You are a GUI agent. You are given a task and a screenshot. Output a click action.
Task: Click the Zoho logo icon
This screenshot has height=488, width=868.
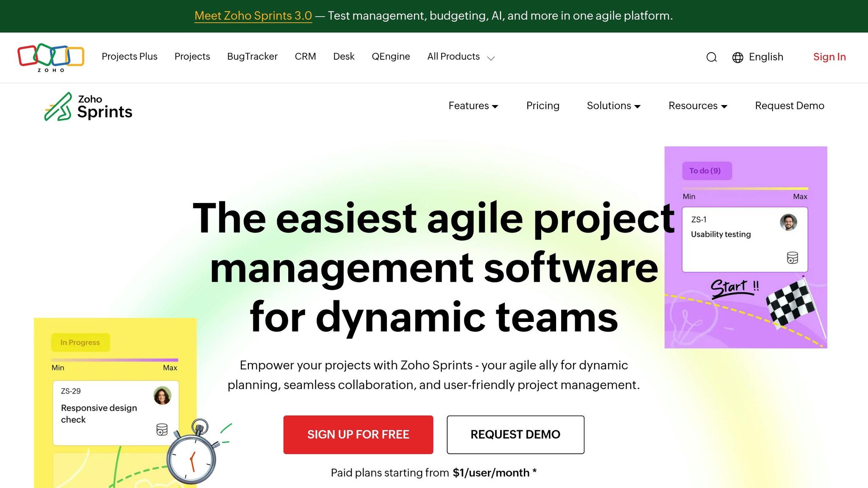[51, 58]
